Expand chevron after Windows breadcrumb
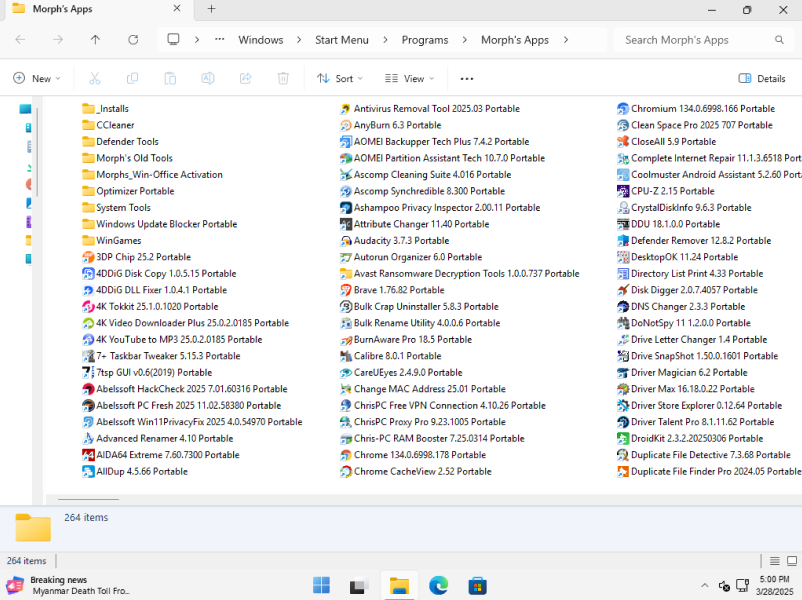The image size is (802, 600). [299, 39]
